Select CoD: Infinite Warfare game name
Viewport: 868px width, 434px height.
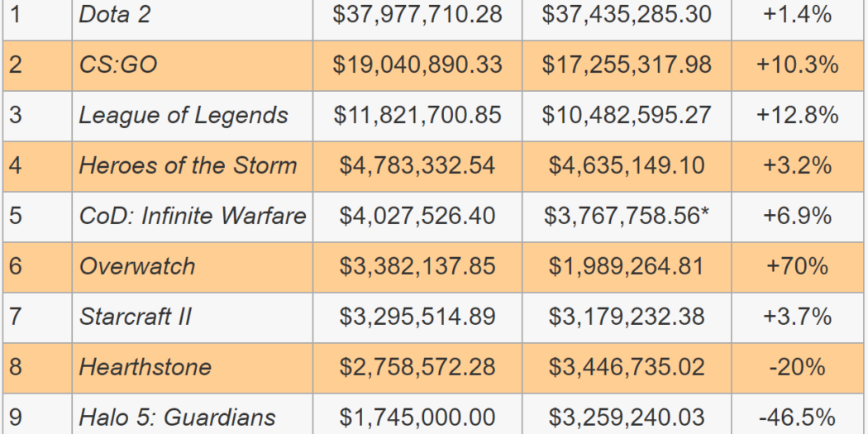coord(193,216)
